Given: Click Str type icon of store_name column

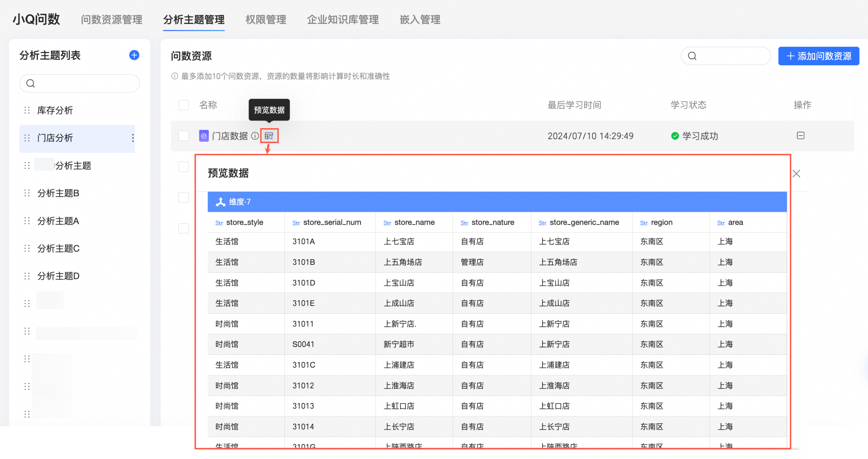Looking at the screenshot, I should (x=387, y=223).
